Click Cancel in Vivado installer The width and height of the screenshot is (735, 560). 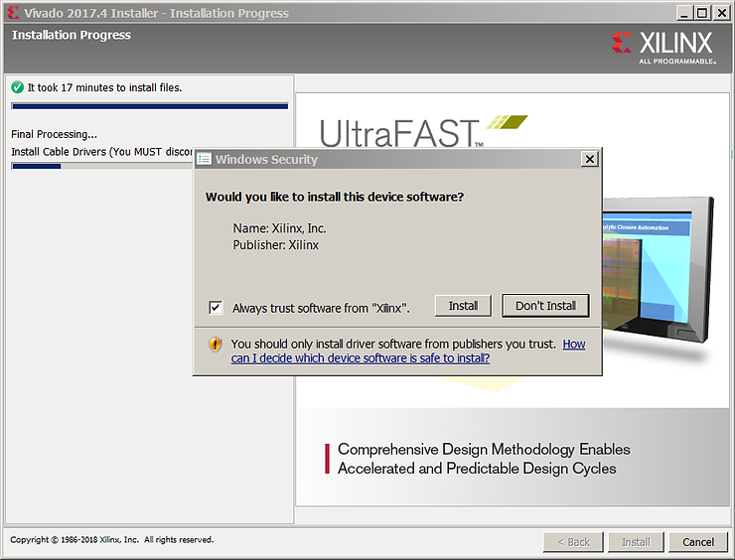tap(698, 542)
